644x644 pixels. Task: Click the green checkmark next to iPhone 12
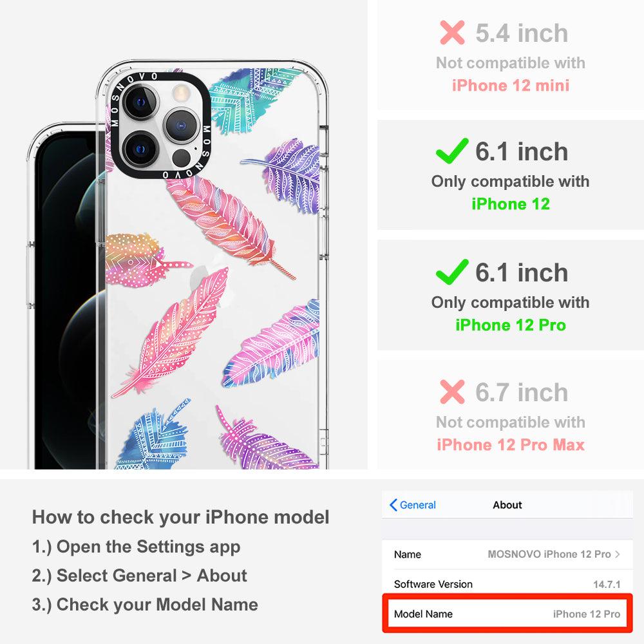(452, 151)
